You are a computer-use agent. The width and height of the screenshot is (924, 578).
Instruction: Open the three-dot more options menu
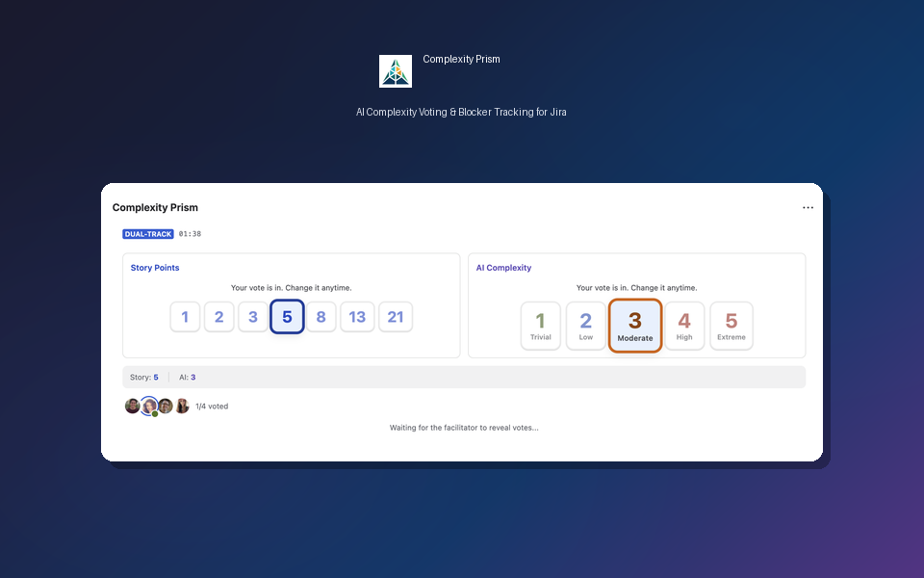coord(808,208)
